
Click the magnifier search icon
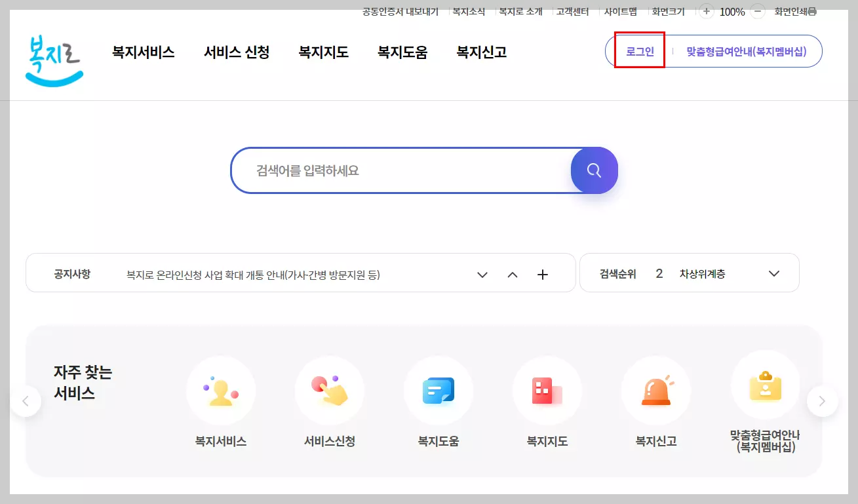pyautogui.click(x=593, y=170)
